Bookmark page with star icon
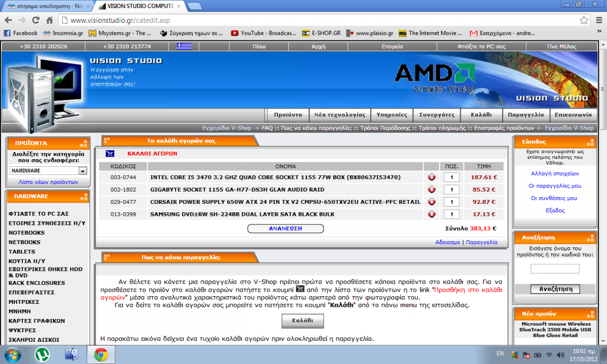 (x=584, y=20)
